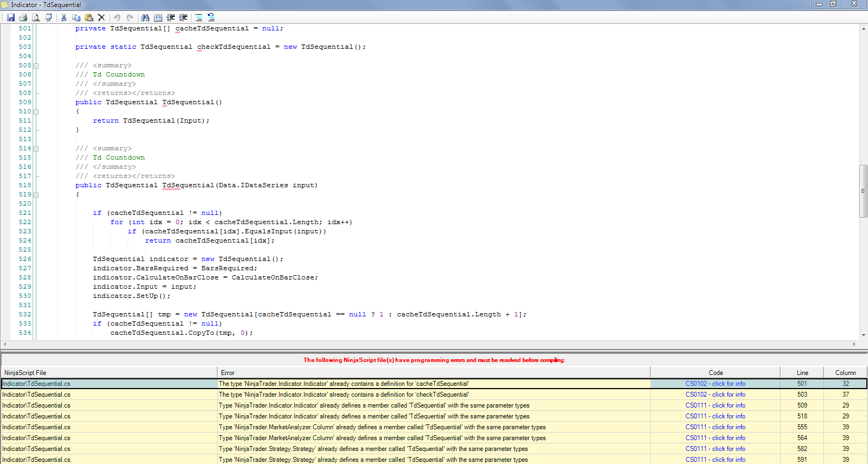Open CS0111 info link for line 582
Viewport: 868px width, 464px height.
click(x=715, y=449)
